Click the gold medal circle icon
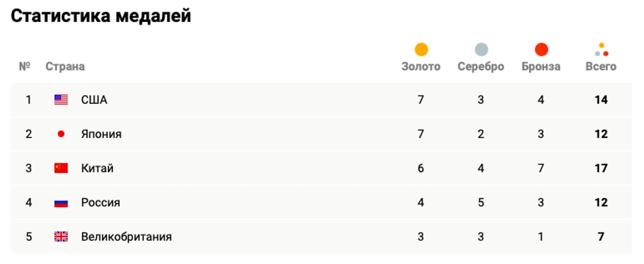 click(x=421, y=49)
